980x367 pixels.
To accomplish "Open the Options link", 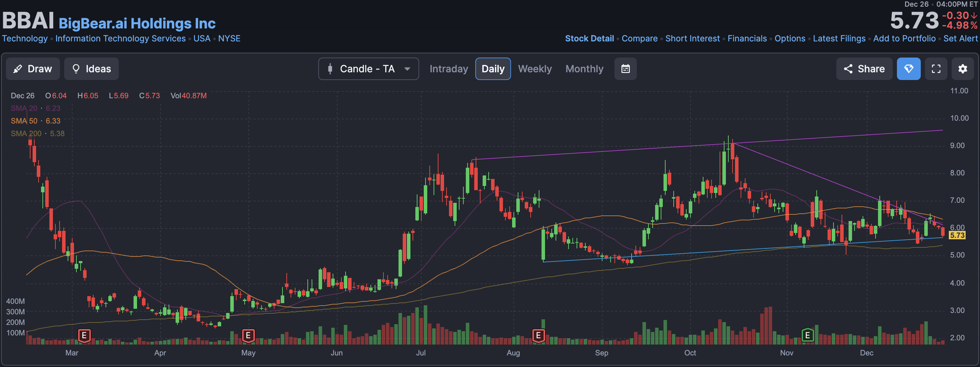I will [790, 39].
